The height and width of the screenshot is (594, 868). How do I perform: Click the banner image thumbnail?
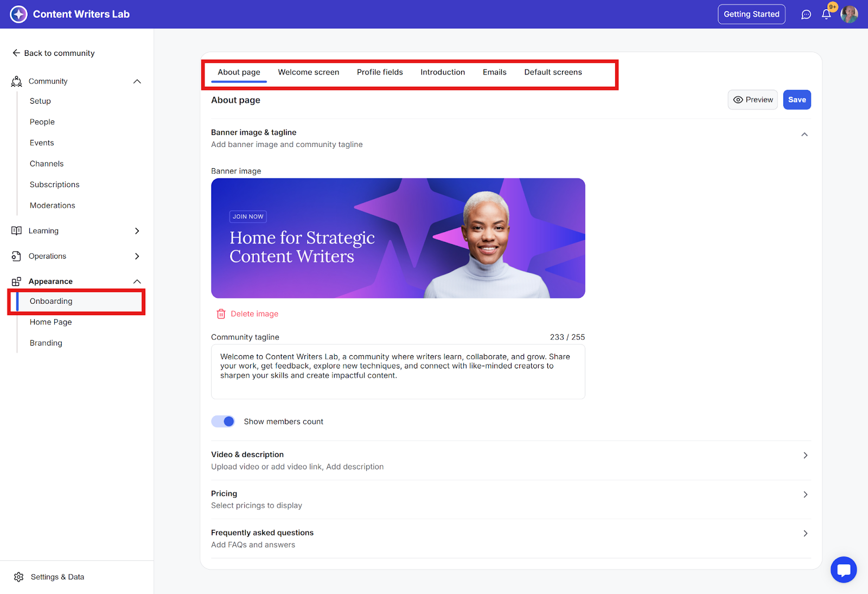coord(398,238)
